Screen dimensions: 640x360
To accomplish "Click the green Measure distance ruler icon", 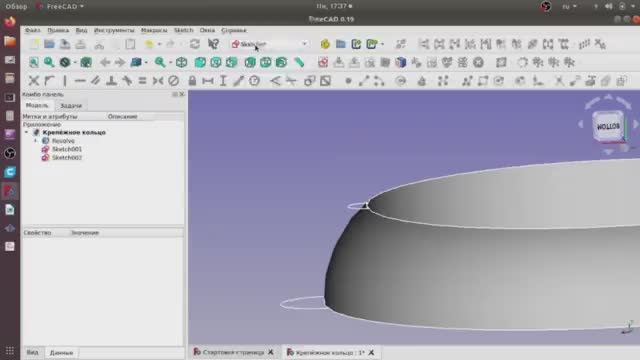I will pyautogui.click(x=299, y=62).
